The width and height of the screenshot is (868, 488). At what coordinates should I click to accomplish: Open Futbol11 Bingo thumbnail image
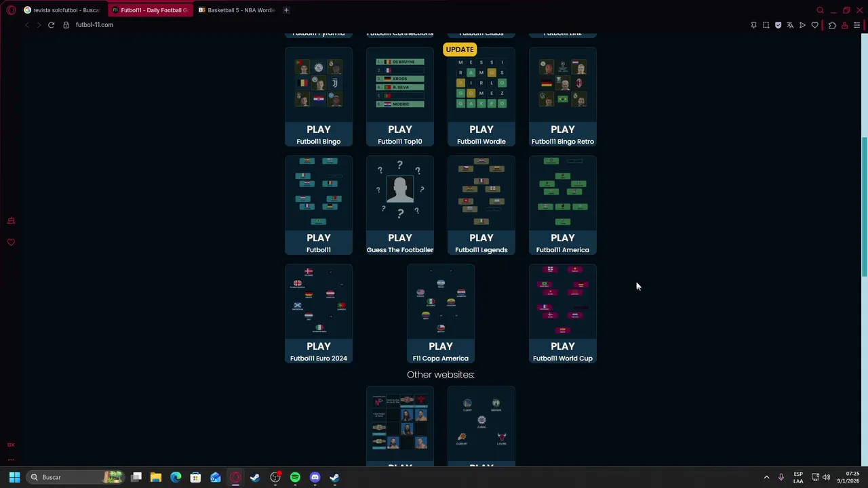[x=319, y=84]
